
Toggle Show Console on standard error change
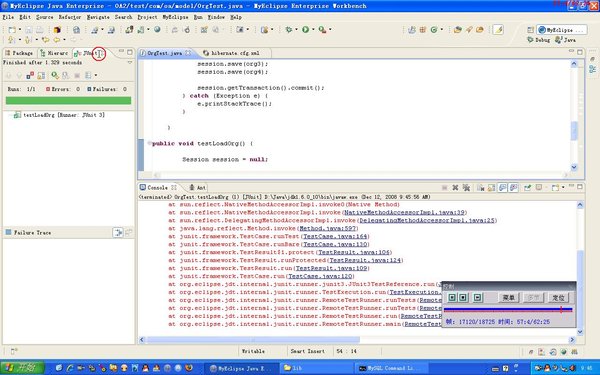tap(514, 188)
